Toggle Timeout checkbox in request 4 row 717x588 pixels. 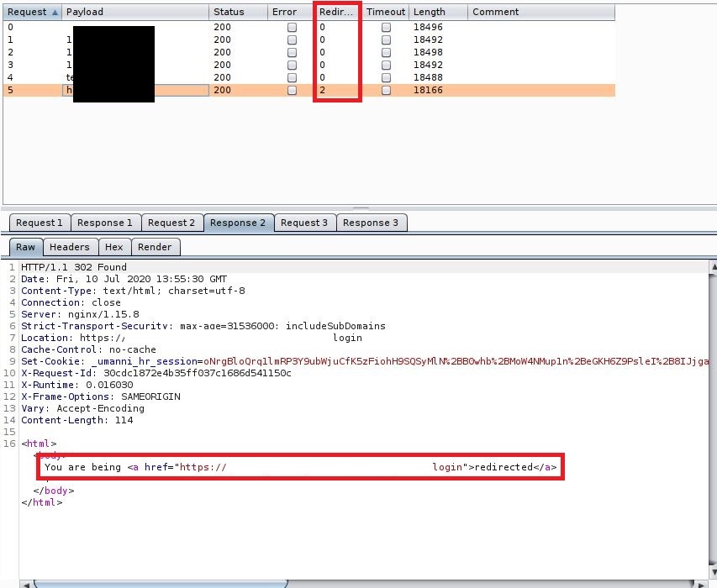[386, 77]
